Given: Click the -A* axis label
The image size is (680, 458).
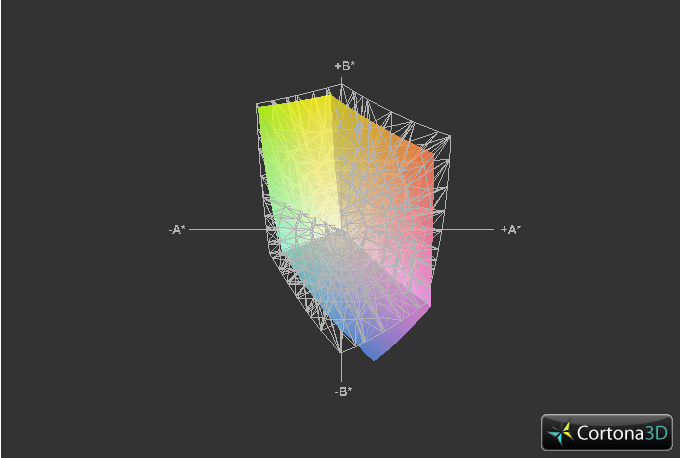Looking at the screenshot, I should (177, 229).
